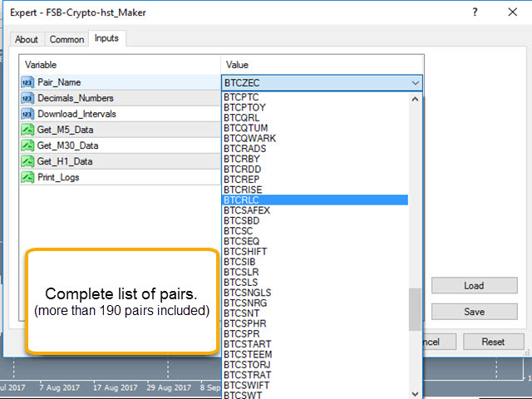532x399 pixels.
Task: Choose BTCSLR from the pair list
Action: (x=315, y=272)
